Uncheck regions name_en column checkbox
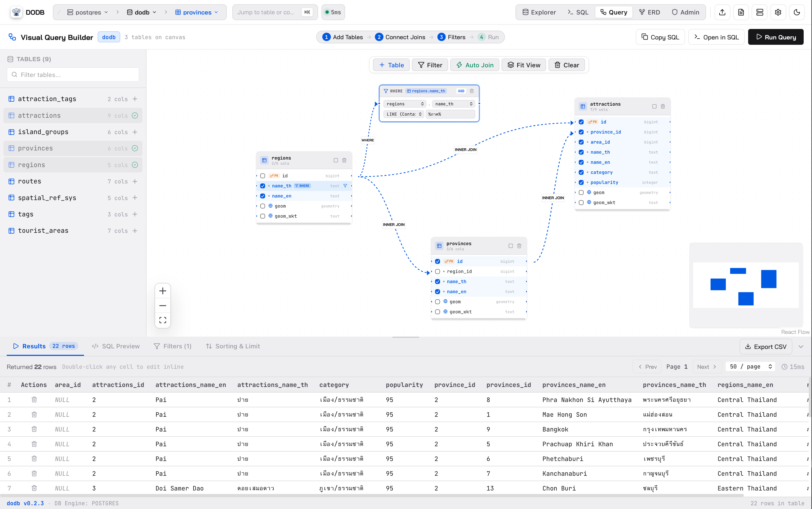 point(263,196)
